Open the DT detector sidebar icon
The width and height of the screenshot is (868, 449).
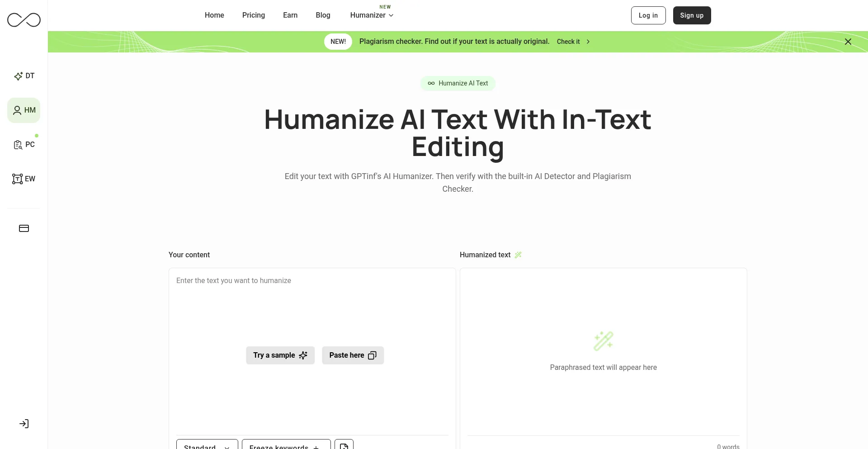(24, 76)
